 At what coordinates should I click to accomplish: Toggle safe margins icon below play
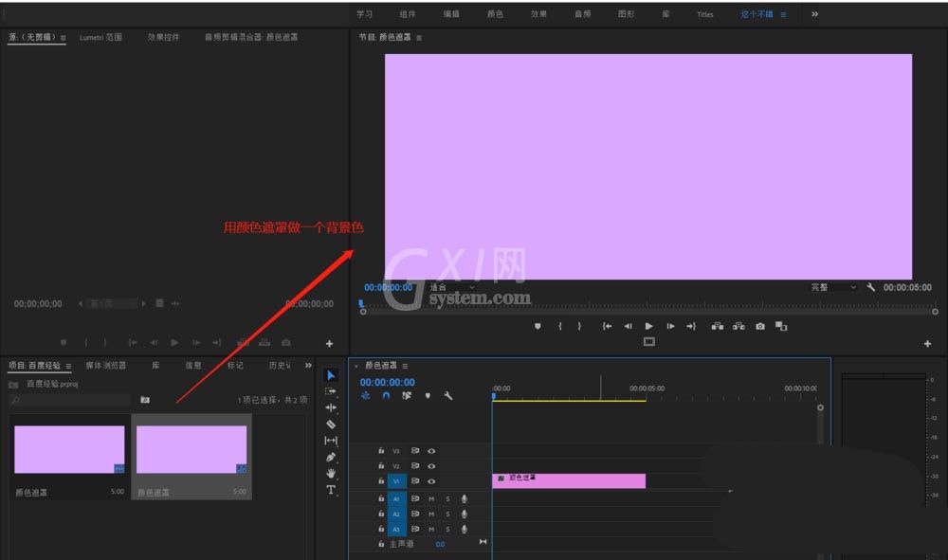pyautogui.click(x=648, y=342)
